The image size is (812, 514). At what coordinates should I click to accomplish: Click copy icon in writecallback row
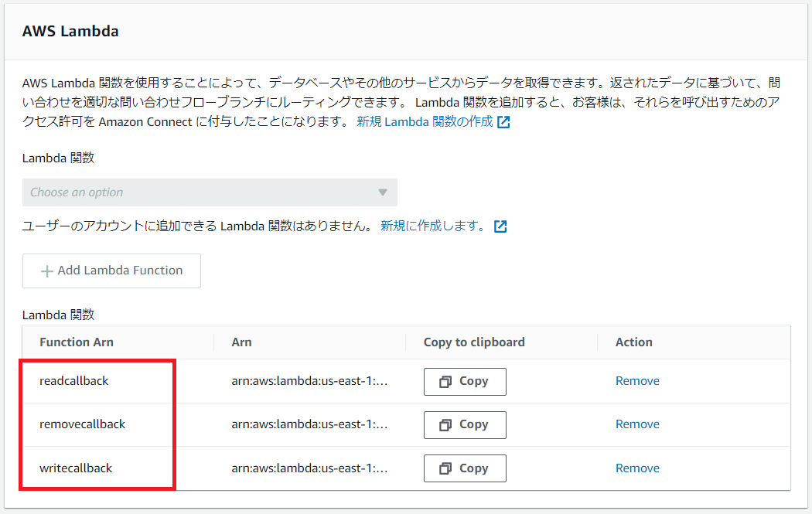[x=445, y=468]
